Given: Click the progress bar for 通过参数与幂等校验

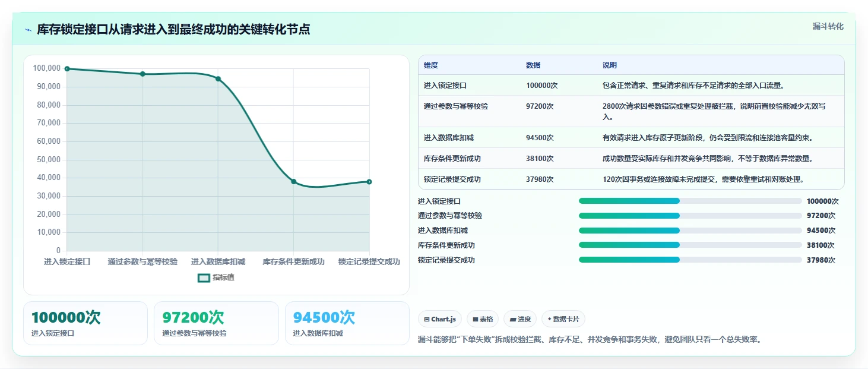Looking at the screenshot, I should (x=690, y=216).
